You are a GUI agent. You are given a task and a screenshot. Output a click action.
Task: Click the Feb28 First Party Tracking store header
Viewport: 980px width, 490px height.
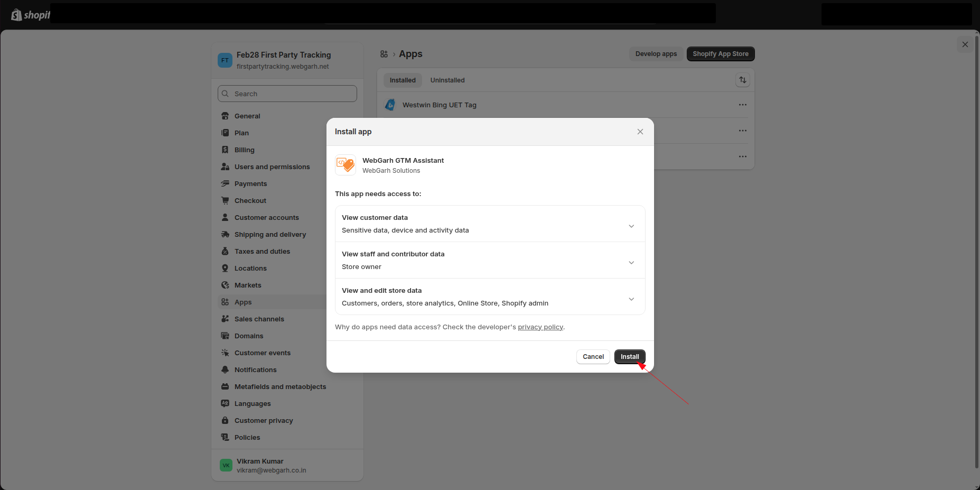coord(287,60)
